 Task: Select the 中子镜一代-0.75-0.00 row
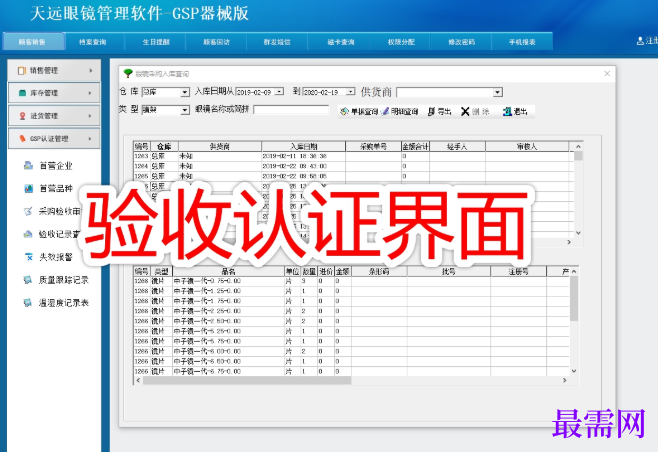pyautogui.click(x=351, y=281)
